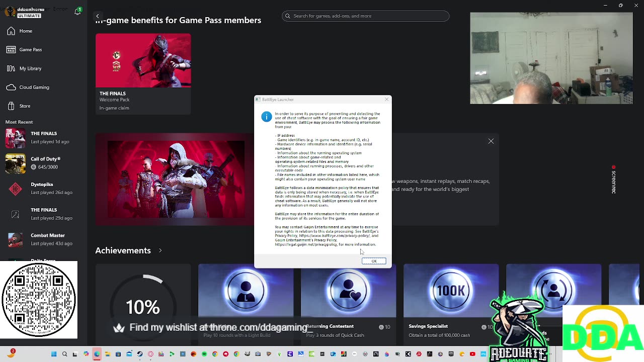Click the "In-game claim" label
Screen dimensions: 644x362
114,108
